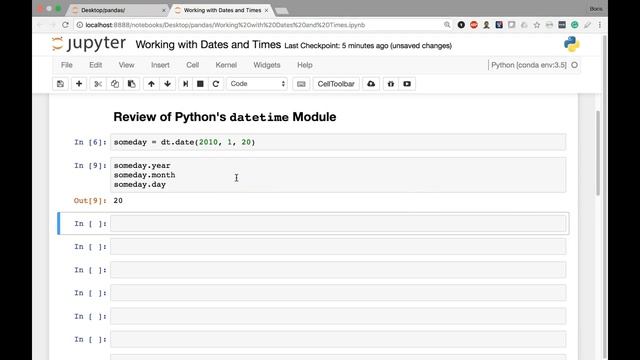Insert cell below with plus icon

(79, 84)
